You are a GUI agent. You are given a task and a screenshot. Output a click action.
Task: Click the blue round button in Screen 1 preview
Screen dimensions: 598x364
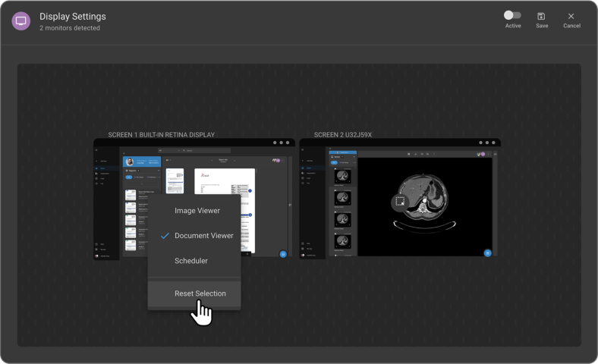click(282, 255)
